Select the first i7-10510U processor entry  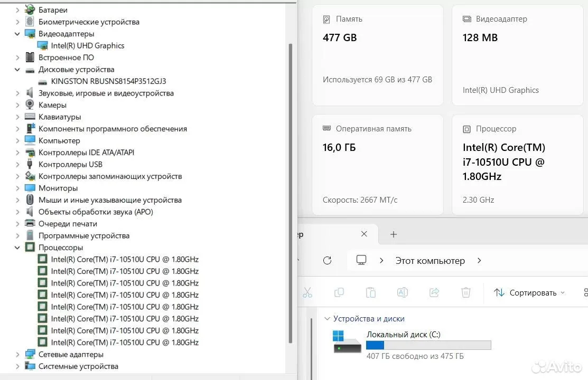click(125, 259)
